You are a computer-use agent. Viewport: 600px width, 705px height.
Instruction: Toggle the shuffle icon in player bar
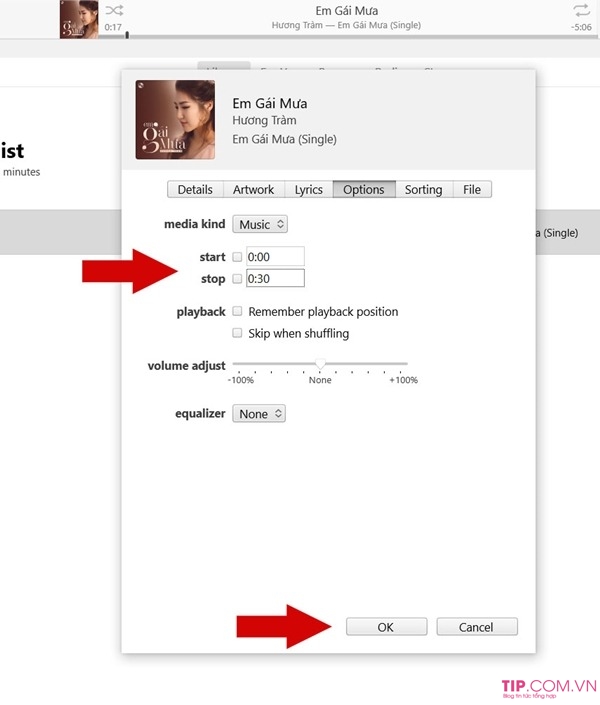pyautogui.click(x=114, y=10)
